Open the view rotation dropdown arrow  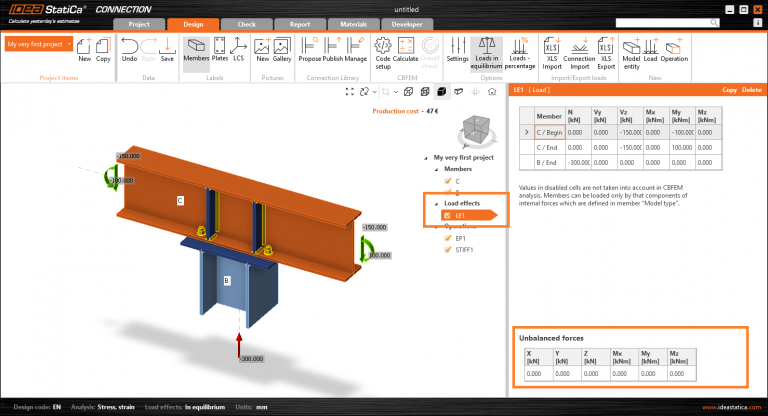click(x=374, y=92)
